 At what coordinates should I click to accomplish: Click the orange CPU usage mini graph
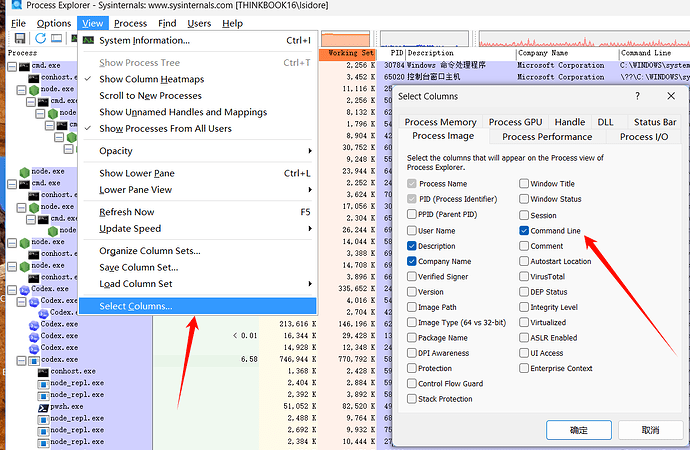(x=345, y=39)
